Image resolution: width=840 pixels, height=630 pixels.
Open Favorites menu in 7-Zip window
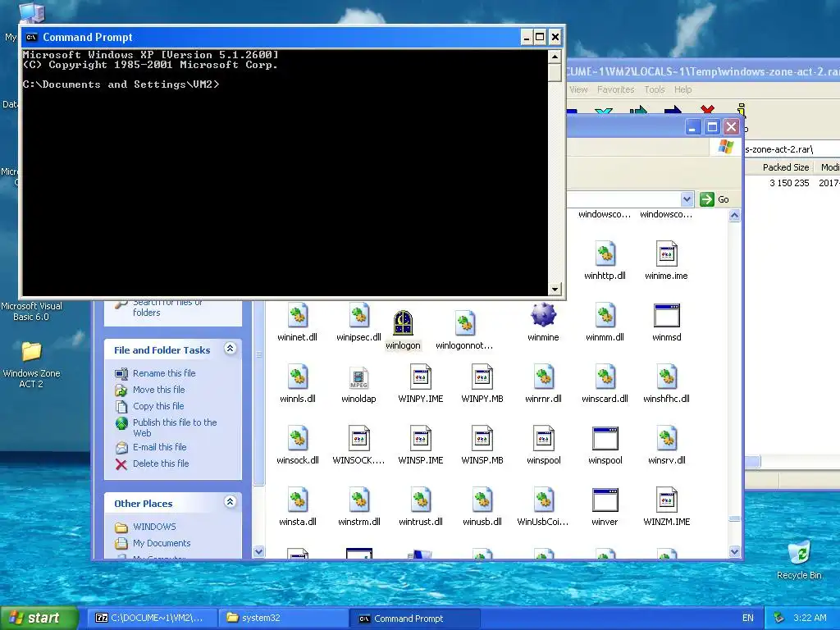(615, 89)
